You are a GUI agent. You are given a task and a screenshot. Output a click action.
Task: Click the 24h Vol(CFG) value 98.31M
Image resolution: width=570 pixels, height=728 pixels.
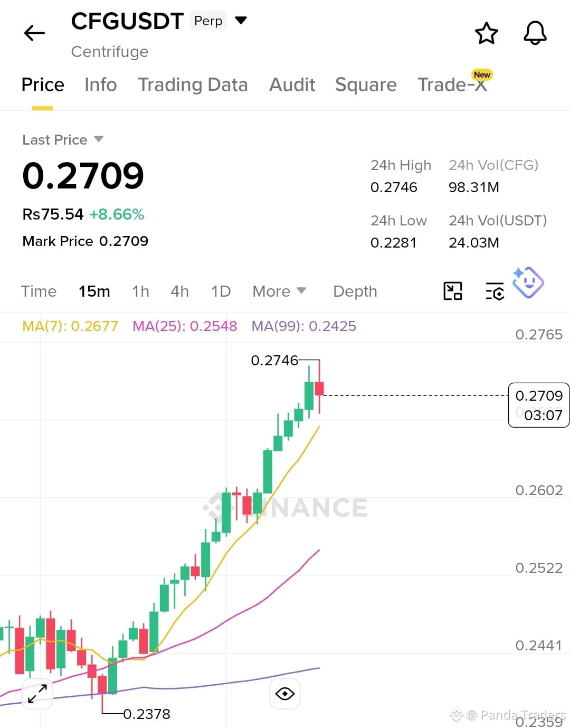click(474, 187)
